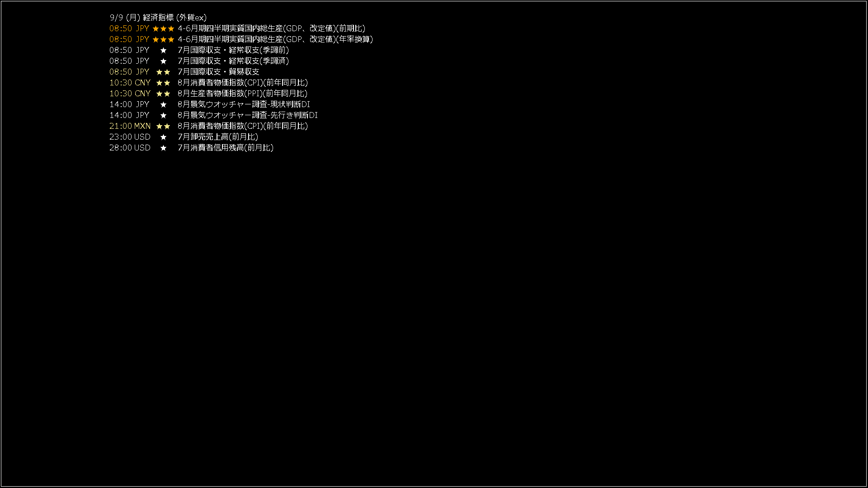
Task: Click the two-star rating on MXN CPI row
Action: (x=163, y=126)
